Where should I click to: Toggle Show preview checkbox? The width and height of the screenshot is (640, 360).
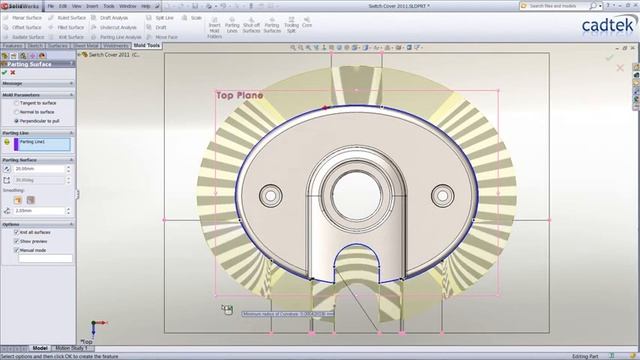[x=17, y=241]
